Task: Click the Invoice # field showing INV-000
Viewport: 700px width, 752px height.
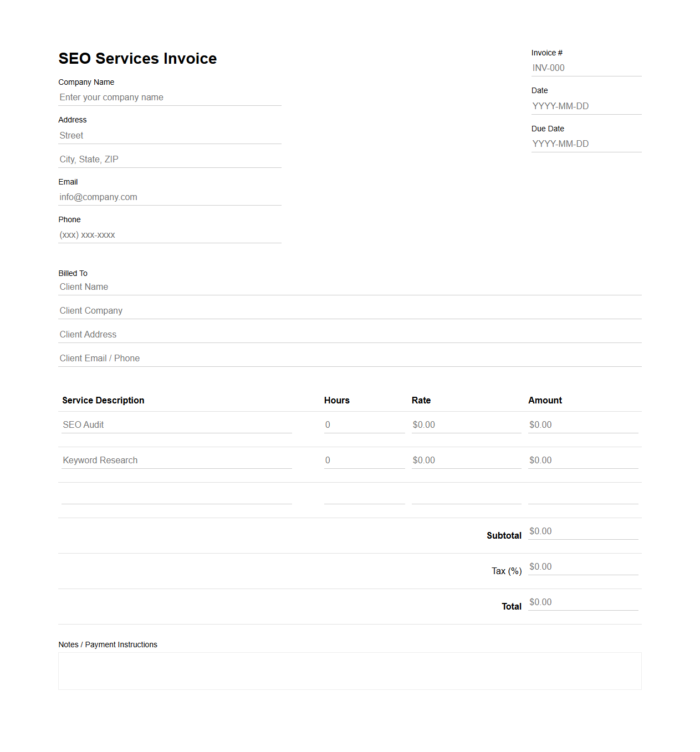Action: click(585, 68)
